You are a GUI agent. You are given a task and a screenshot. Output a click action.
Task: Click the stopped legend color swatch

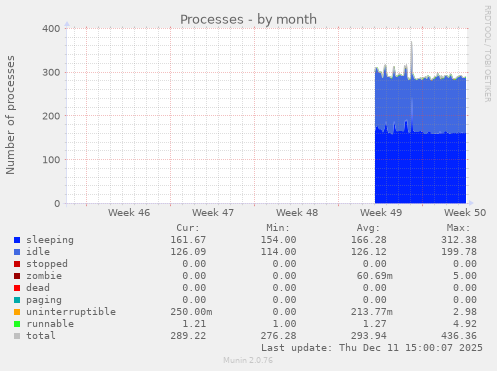click(17, 264)
